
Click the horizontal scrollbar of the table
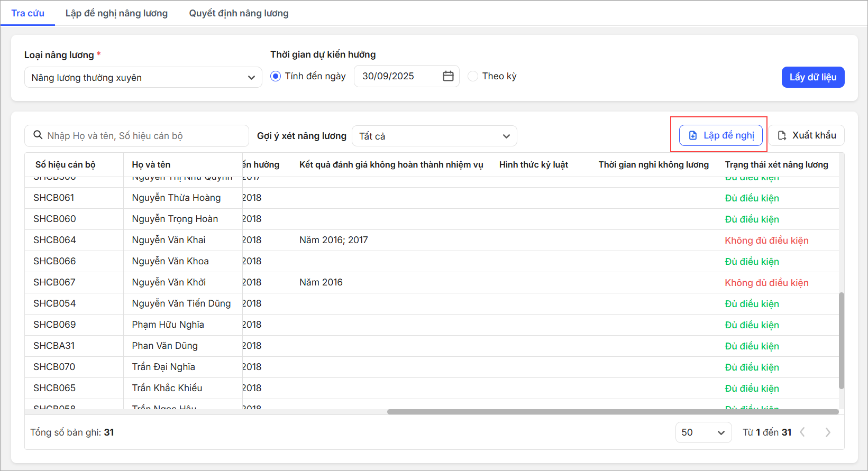613,412
